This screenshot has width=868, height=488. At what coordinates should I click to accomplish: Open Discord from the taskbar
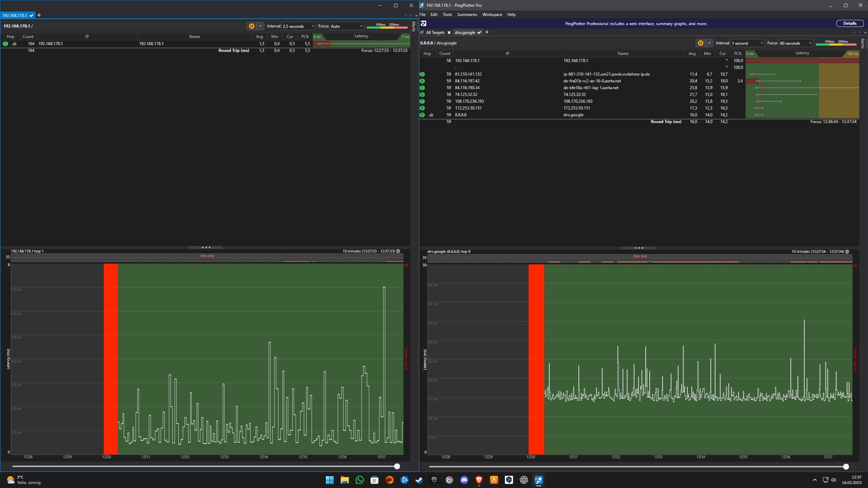point(464,480)
